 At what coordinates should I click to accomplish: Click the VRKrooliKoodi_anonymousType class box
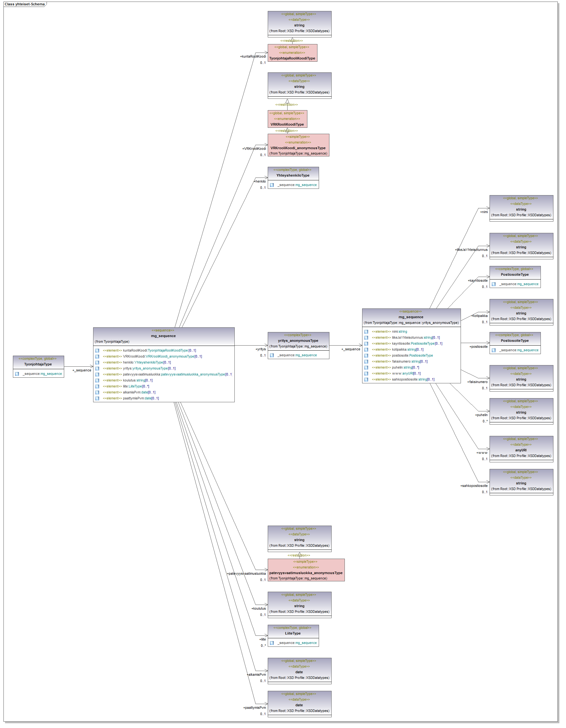point(298,145)
